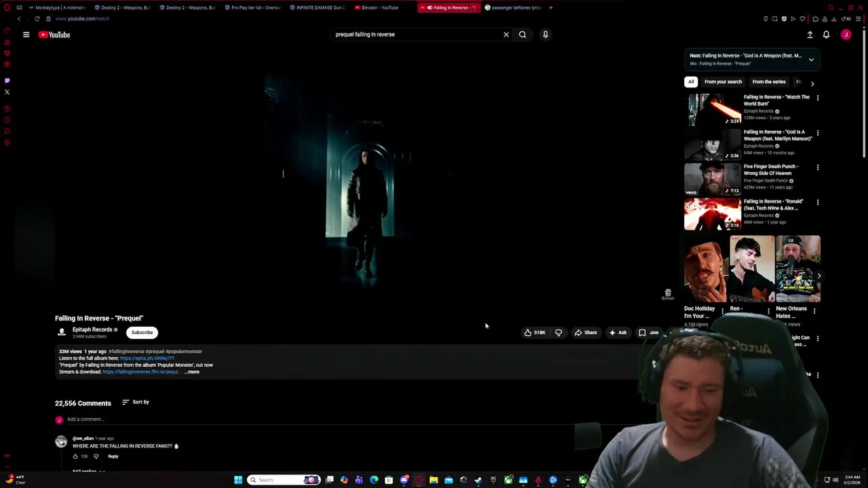
Task: Clear the search text with the X
Action: 506,35
